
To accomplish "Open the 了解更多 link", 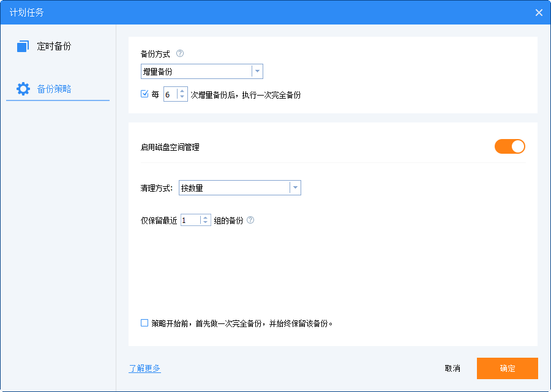I will pos(144,368).
